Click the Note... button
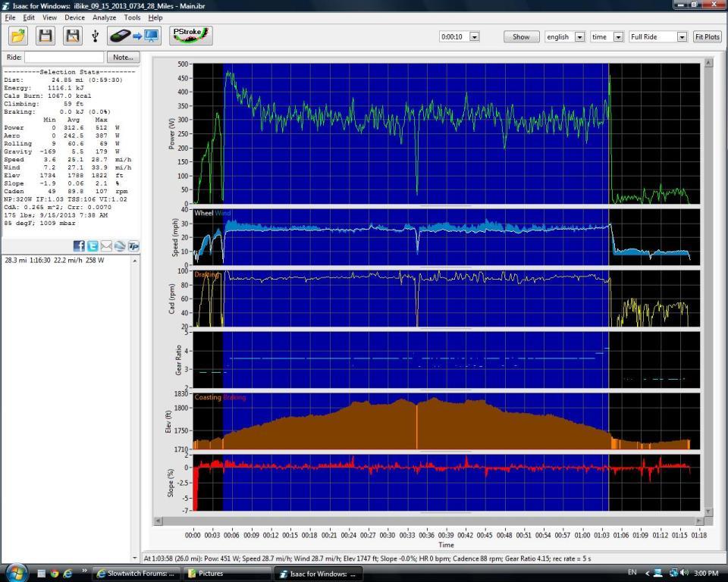The image size is (728, 582). tap(123, 57)
